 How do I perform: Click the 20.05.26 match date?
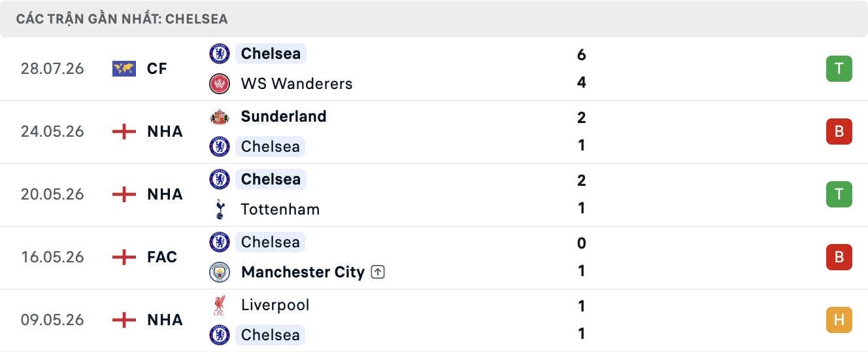[52, 194]
